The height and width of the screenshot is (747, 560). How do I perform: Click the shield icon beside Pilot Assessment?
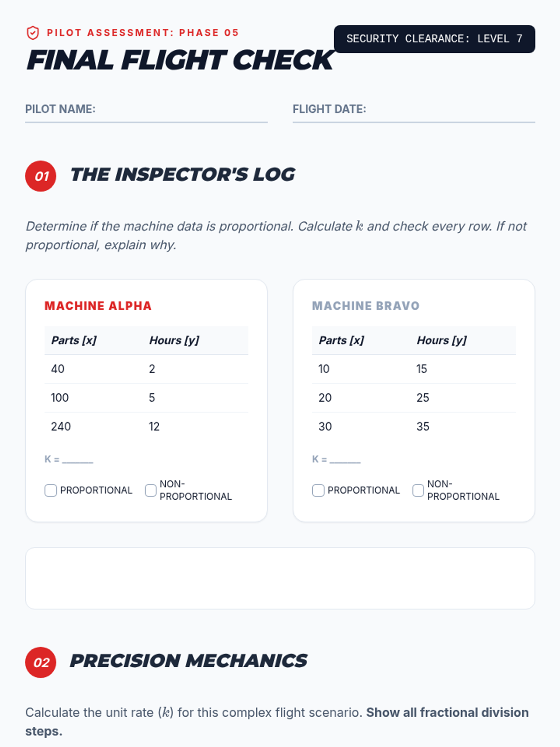pos(33,33)
